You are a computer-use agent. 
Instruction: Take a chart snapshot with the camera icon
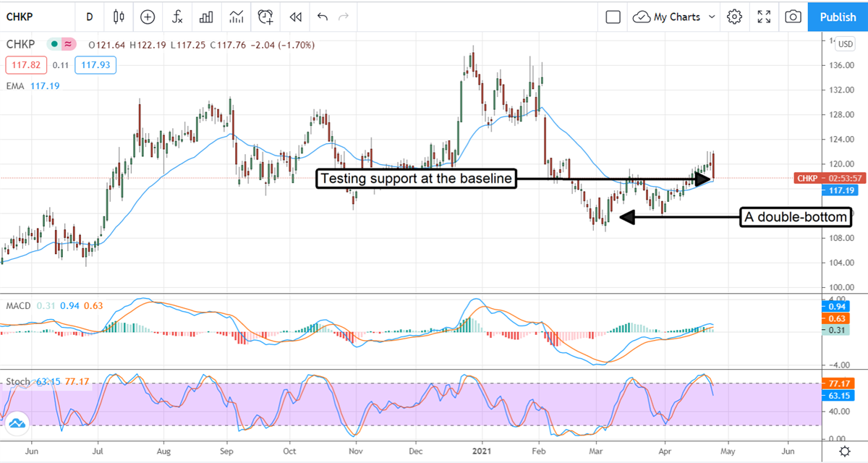pos(793,17)
